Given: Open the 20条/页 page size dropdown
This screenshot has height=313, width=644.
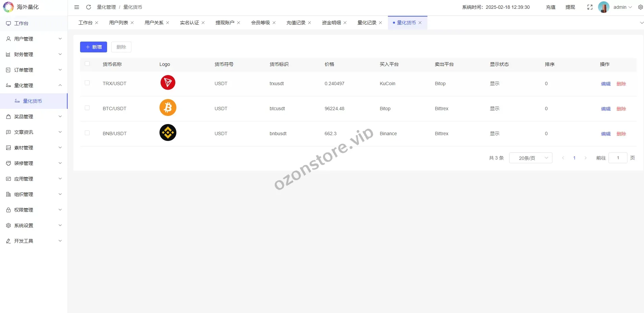Looking at the screenshot, I should [x=530, y=158].
